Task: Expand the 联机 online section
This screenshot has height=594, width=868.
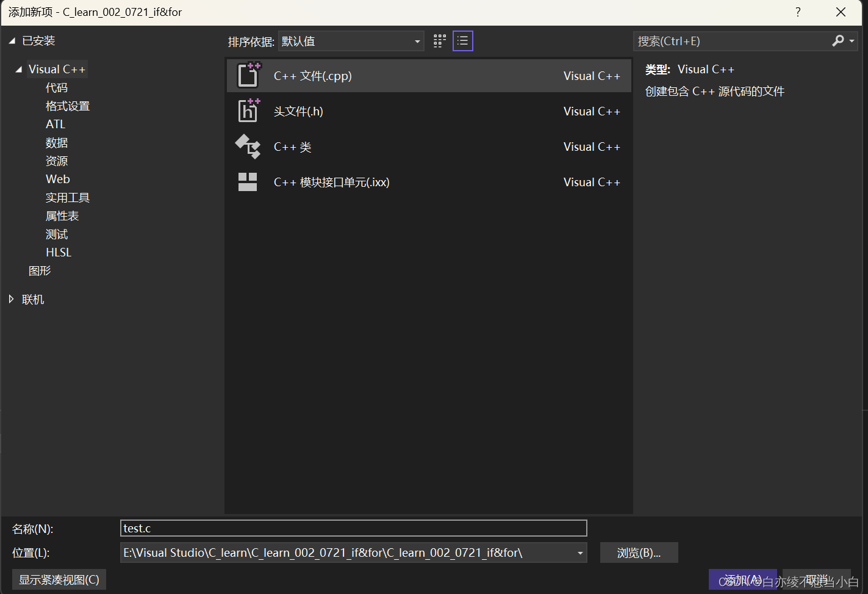Action: 11,299
